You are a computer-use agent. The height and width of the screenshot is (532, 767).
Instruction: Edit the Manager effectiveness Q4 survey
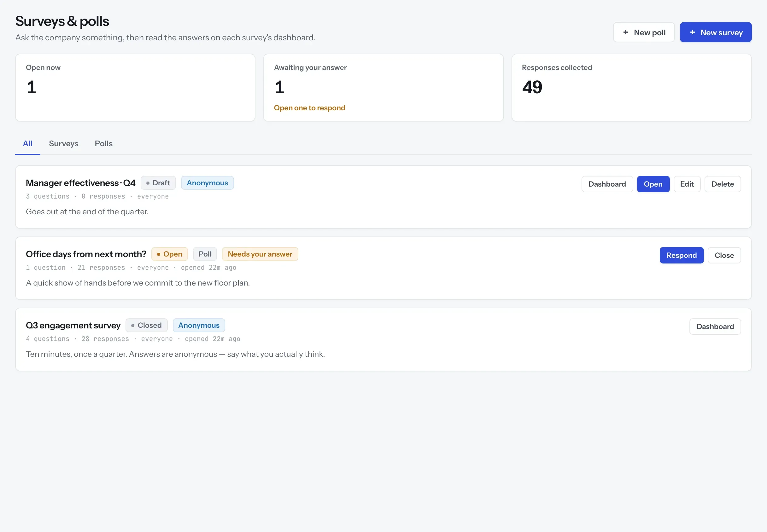click(687, 184)
